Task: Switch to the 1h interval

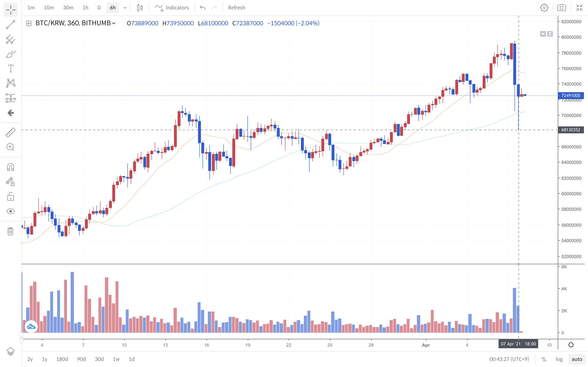Action: [85, 8]
